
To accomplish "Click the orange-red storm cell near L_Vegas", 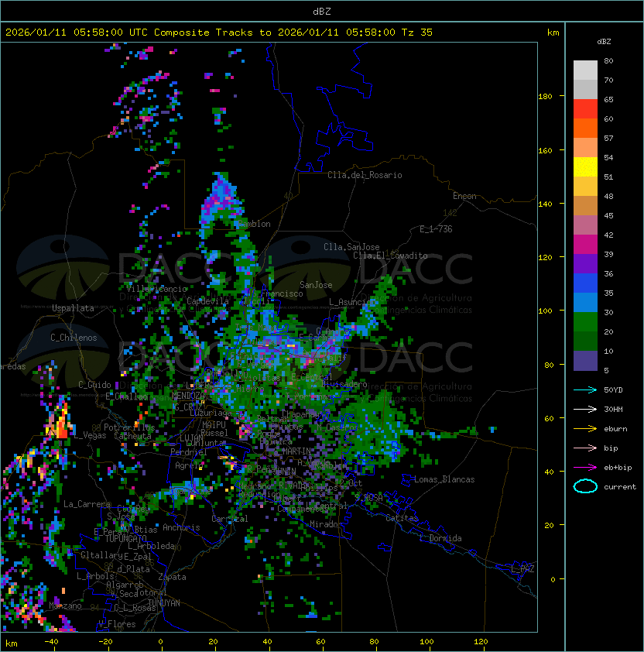I will [61, 424].
